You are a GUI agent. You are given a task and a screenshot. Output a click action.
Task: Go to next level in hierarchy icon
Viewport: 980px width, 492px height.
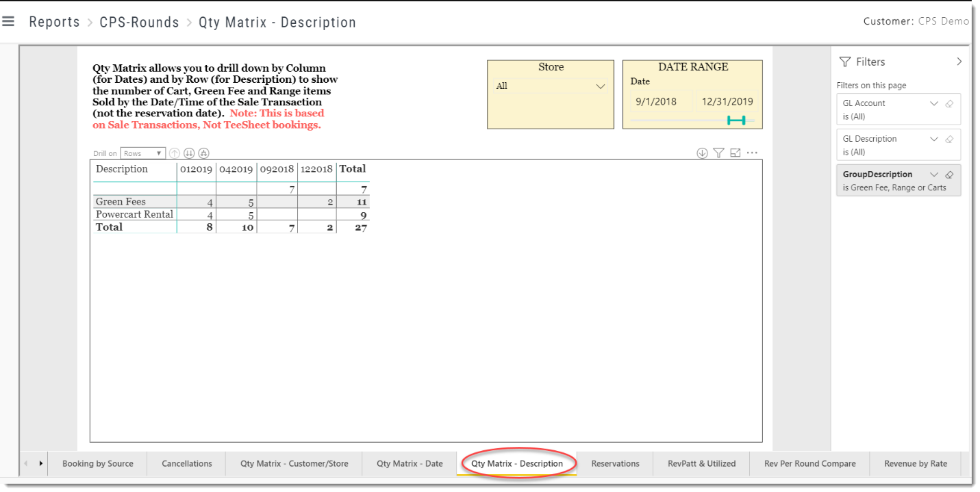(x=189, y=153)
